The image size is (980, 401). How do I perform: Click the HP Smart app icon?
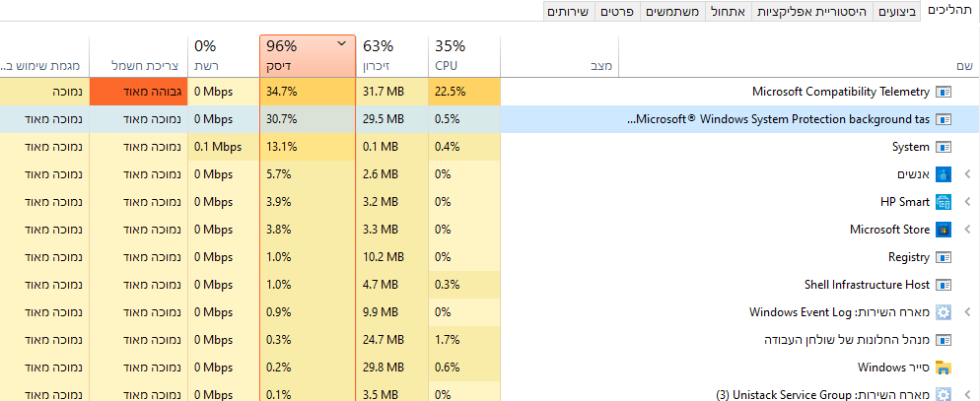pos(944,202)
